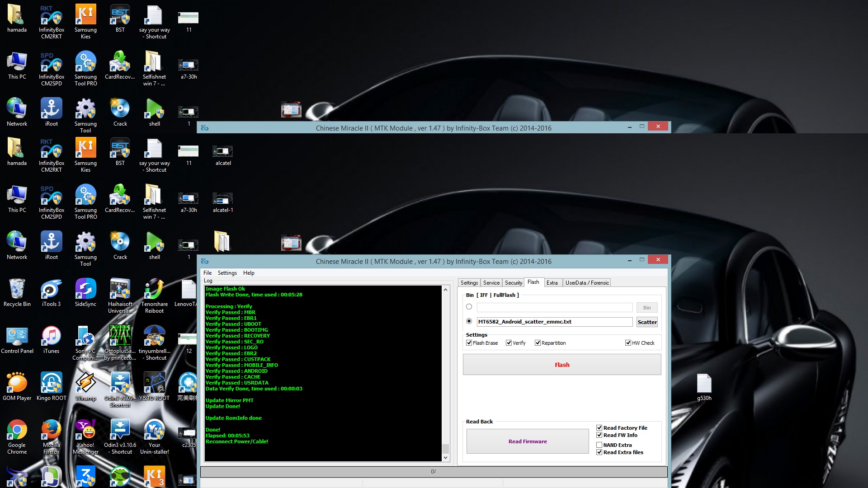
Task: Launch Tenorshare Reiboot
Action: click(x=155, y=296)
